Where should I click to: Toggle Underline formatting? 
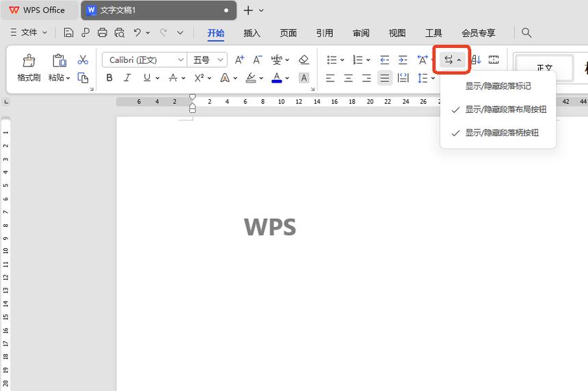pyautogui.click(x=146, y=78)
